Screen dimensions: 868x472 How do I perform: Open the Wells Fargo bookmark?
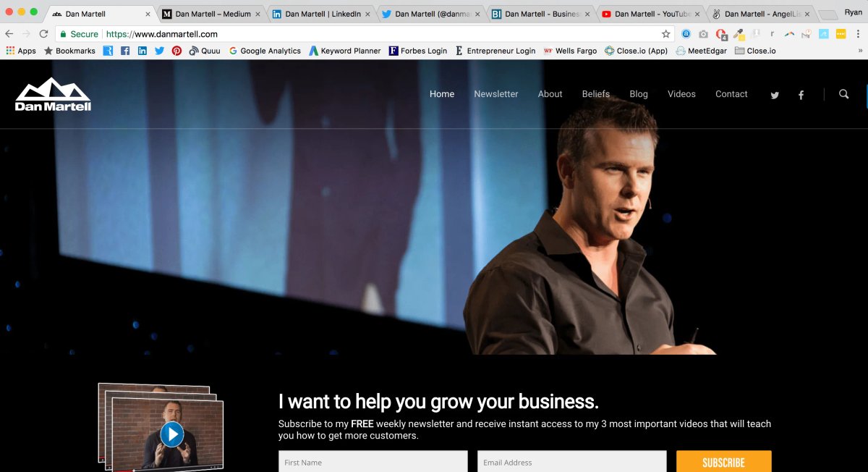(x=570, y=51)
